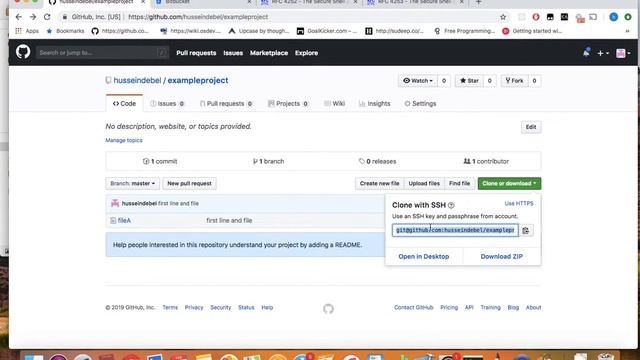Click the Opera-style red extension icon
The height and width of the screenshot is (360, 640).
[536, 17]
